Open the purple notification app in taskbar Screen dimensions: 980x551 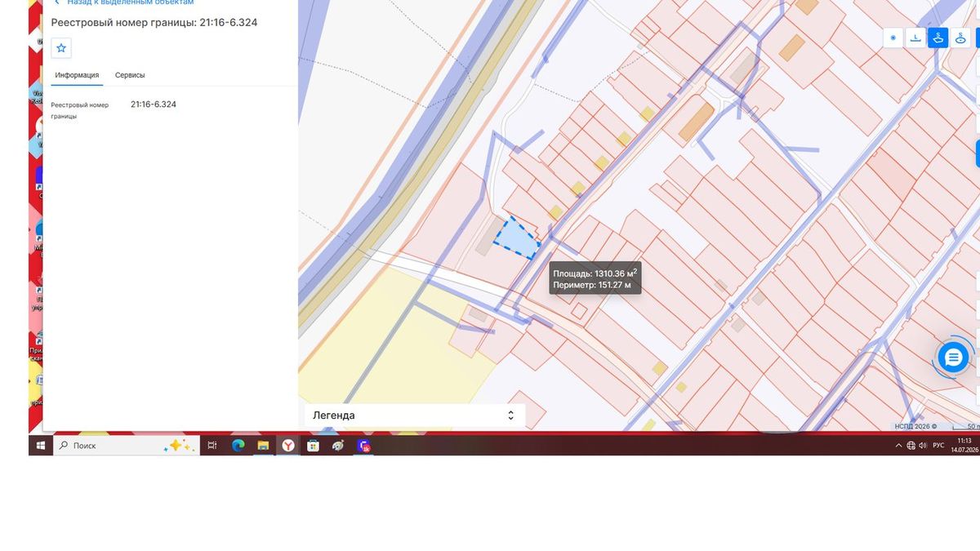point(364,446)
